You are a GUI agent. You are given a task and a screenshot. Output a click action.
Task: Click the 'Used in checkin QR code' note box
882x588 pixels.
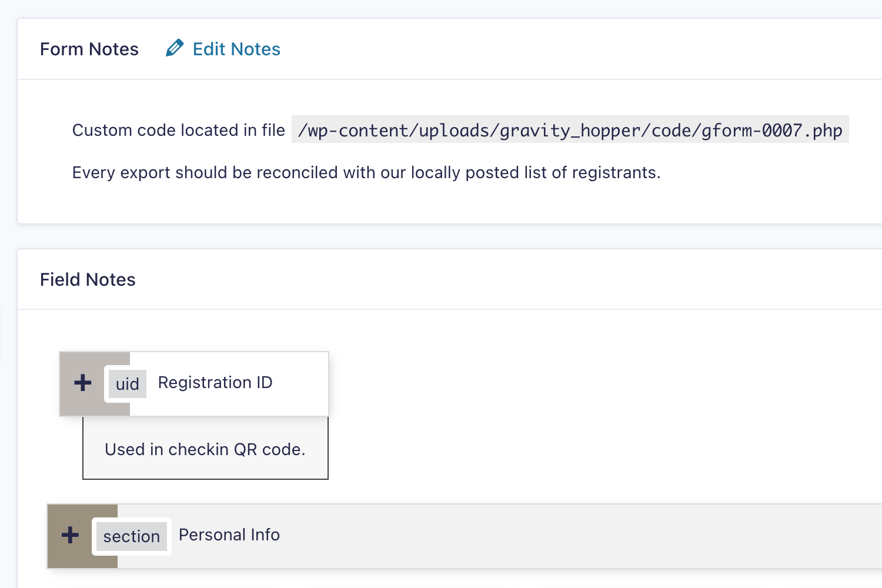(x=205, y=449)
